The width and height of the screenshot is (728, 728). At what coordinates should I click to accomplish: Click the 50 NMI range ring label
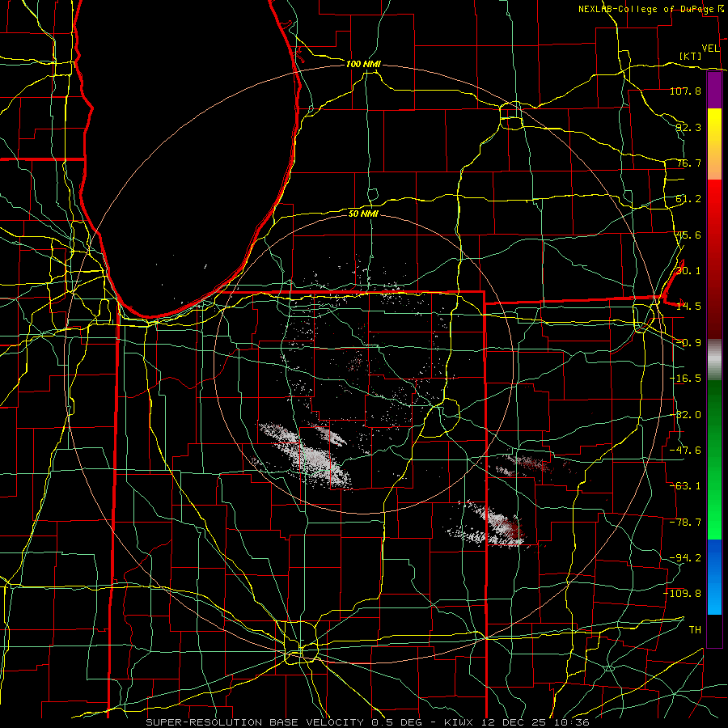(363, 214)
